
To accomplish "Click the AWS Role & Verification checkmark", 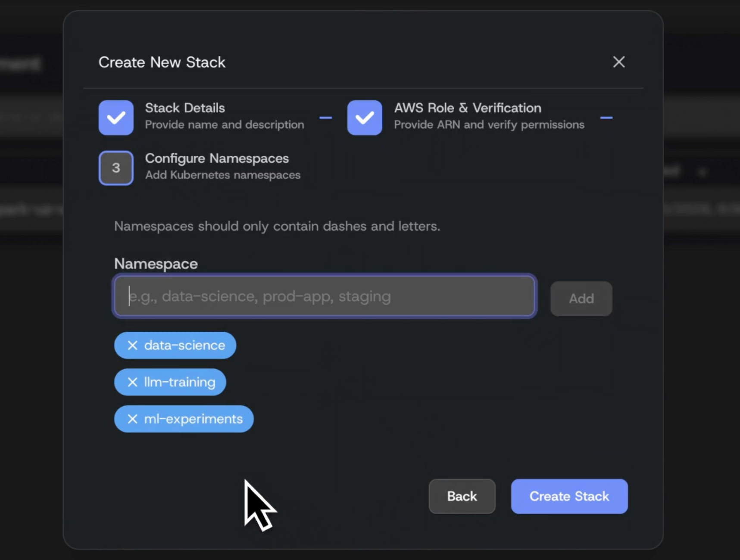I will (364, 118).
